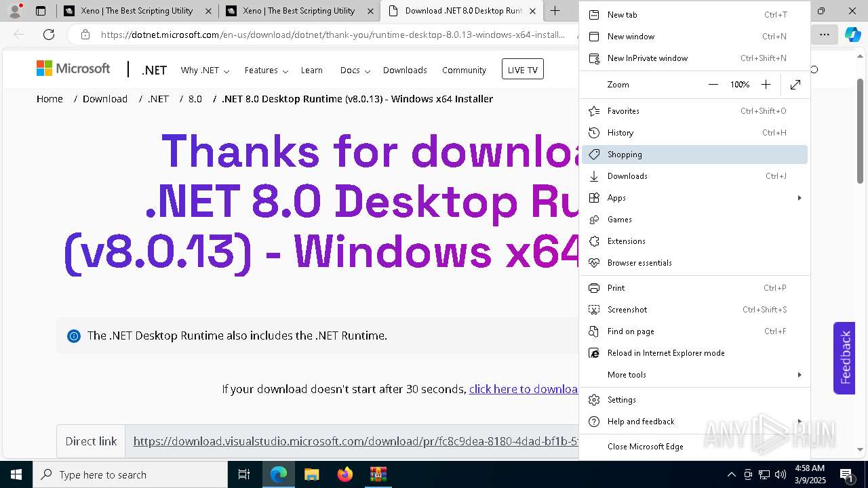Open the Feedback side tab
Image resolution: width=868 pixels, height=488 pixels.
click(844, 358)
